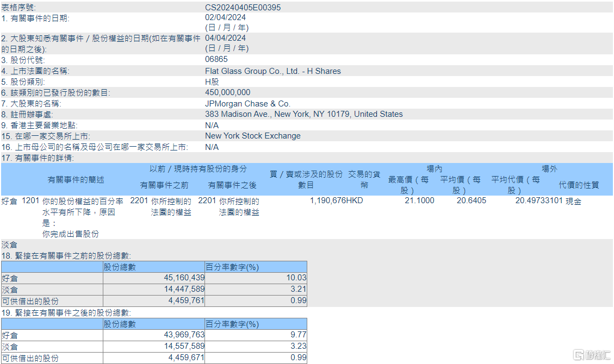The image size is (614, 364).
Task: Click the 表格序號 label
Action: (18, 8)
